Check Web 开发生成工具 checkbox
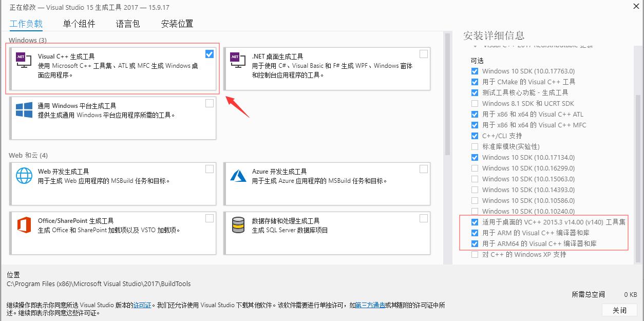This screenshot has width=644, height=321. click(210, 169)
